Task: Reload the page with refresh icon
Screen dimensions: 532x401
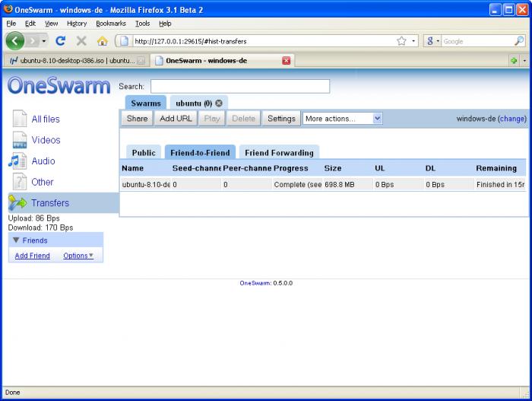Action: pyautogui.click(x=60, y=41)
